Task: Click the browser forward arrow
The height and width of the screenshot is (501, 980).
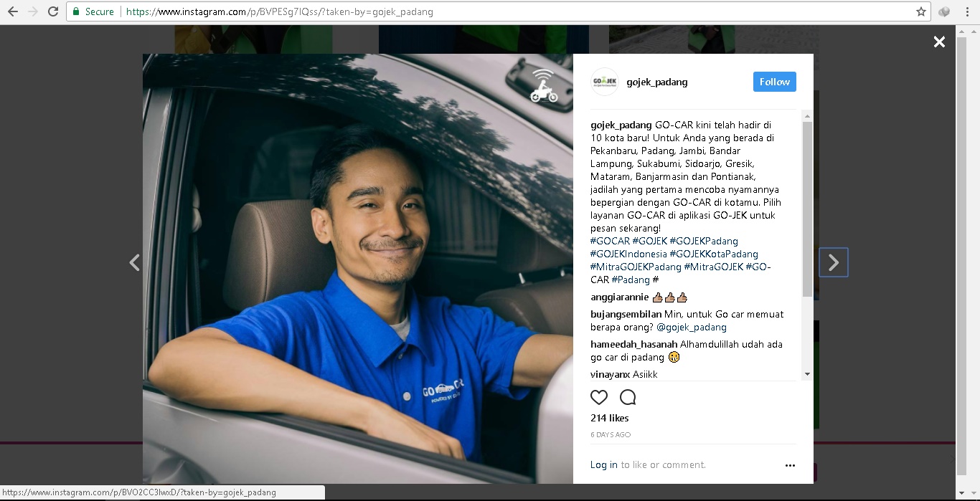Action: [33, 11]
